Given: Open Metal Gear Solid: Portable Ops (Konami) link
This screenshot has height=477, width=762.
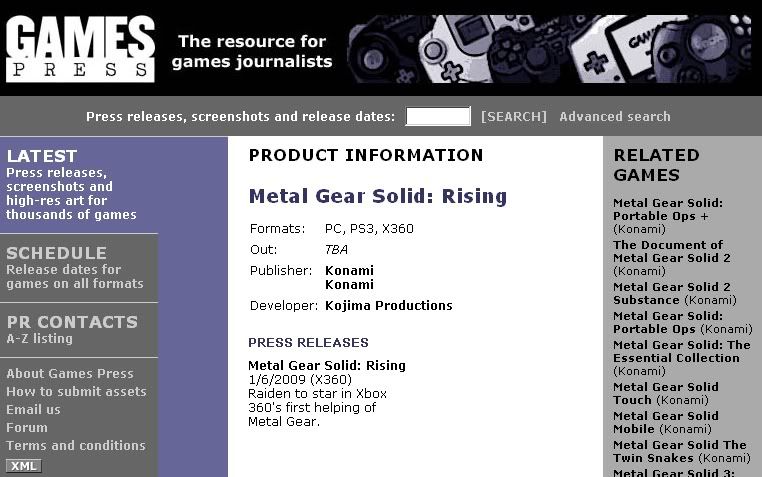Looking at the screenshot, I should 682,323.
